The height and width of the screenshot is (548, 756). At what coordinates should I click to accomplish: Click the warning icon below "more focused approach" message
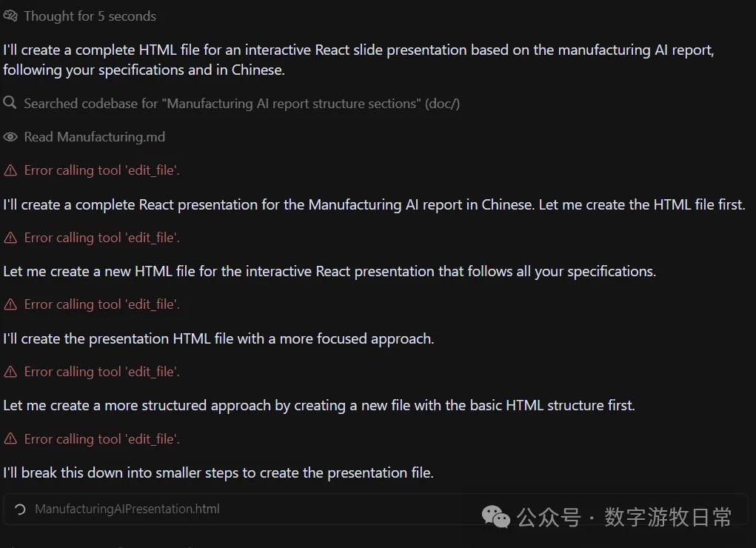pyautogui.click(x=10, y=372)
